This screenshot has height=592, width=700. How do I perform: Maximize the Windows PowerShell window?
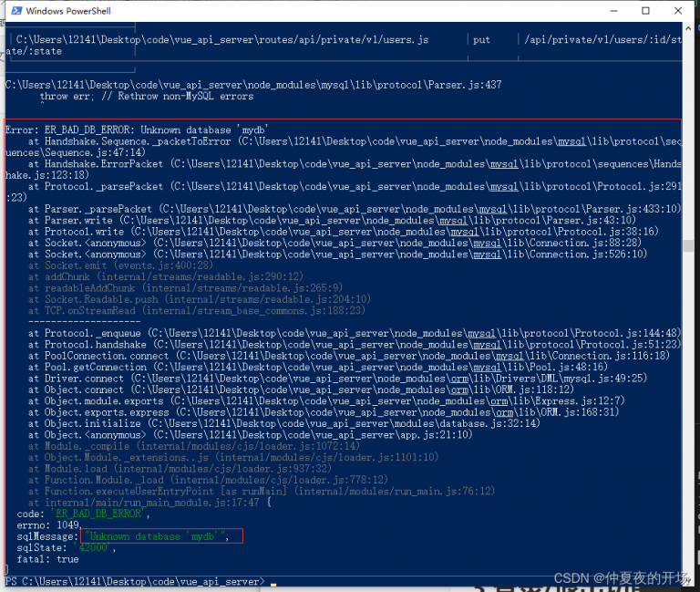pyautogui.click(x=645, y=11)
